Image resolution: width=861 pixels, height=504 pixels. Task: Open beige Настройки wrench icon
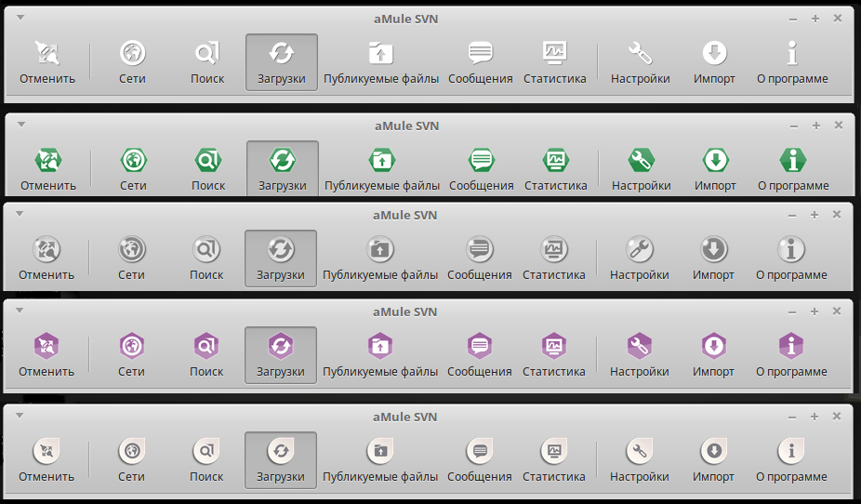click(639, 451)
